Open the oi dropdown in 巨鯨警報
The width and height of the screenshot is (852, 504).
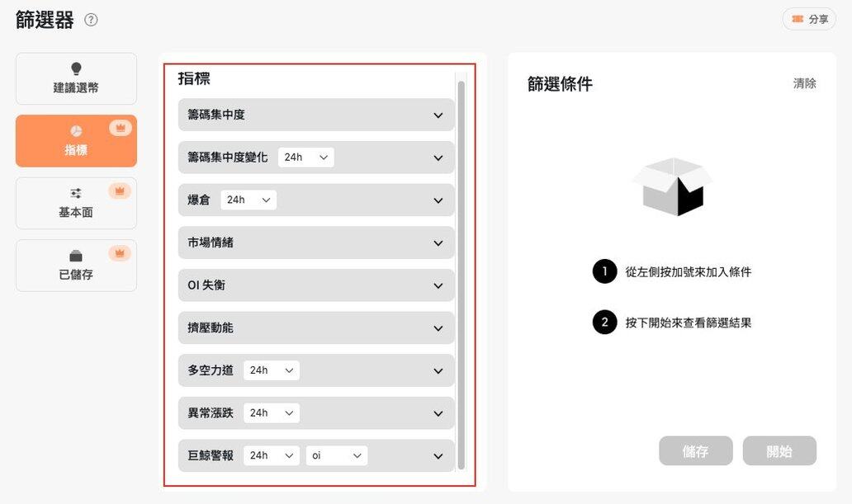336,456
